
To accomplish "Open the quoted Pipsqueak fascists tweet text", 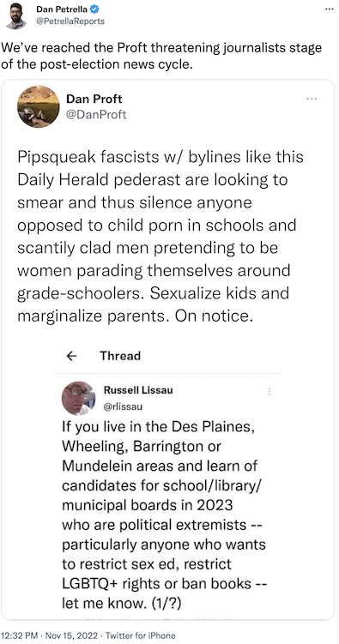I will coord(160,237).
